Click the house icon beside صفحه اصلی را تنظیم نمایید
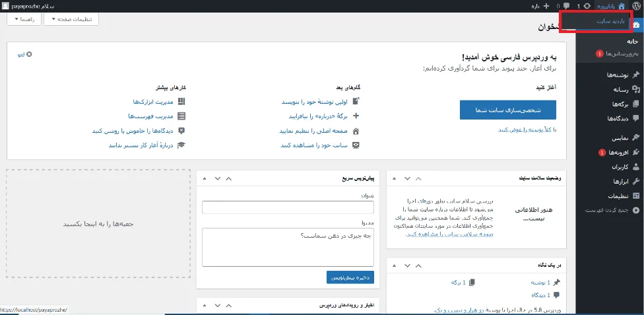This screenshot has height=315, width=644. coord(356,131)
